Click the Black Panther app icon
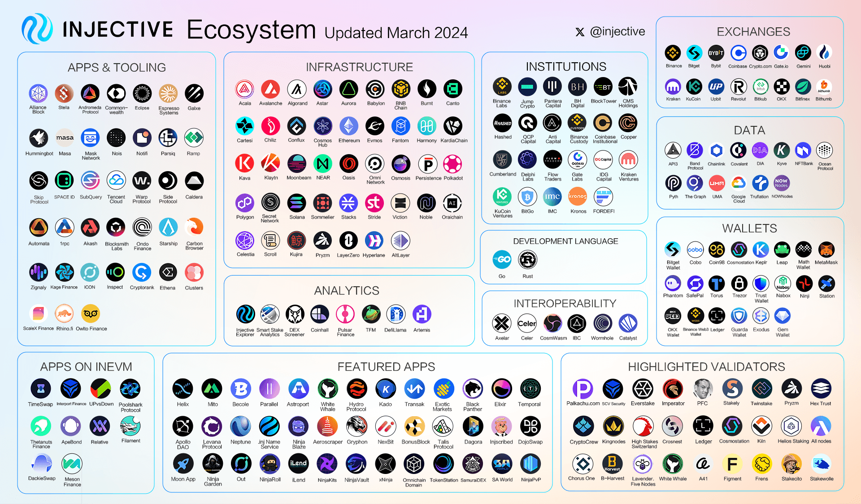Viewport: 861px width, 504px height. coord(473,389)
